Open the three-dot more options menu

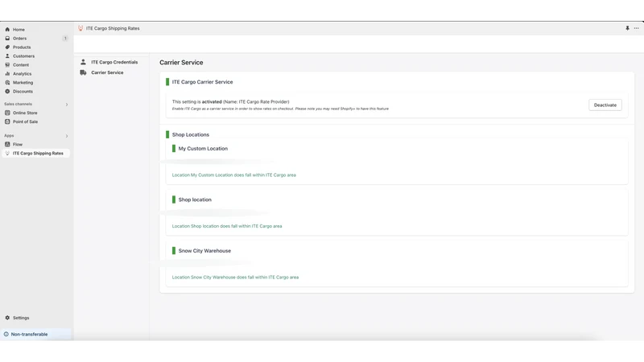tap(636, 28)
